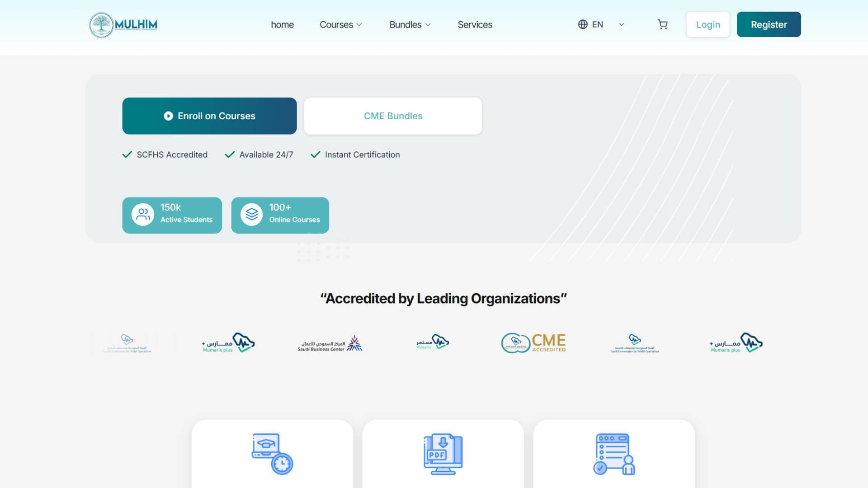Click the Available 24/7 text
868x488 pixels.
point(266,155)
